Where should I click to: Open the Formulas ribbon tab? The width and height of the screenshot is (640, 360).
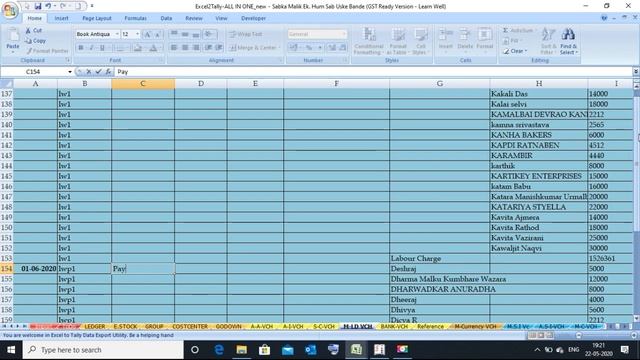tap(135, 18)
